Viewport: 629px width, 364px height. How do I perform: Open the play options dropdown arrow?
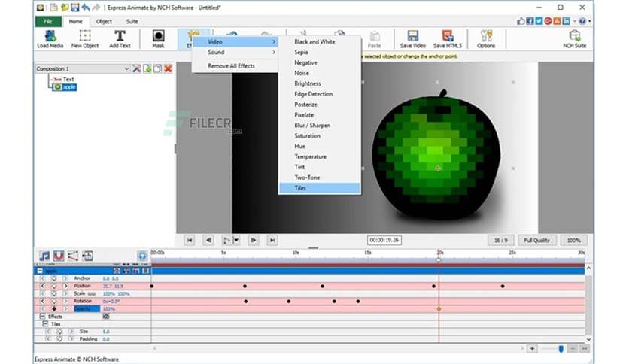pos(236,240)
